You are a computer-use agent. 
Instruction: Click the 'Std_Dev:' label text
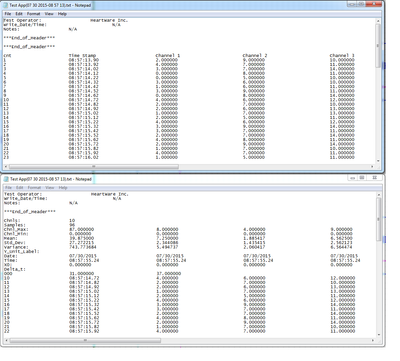[x=15, y=243]
